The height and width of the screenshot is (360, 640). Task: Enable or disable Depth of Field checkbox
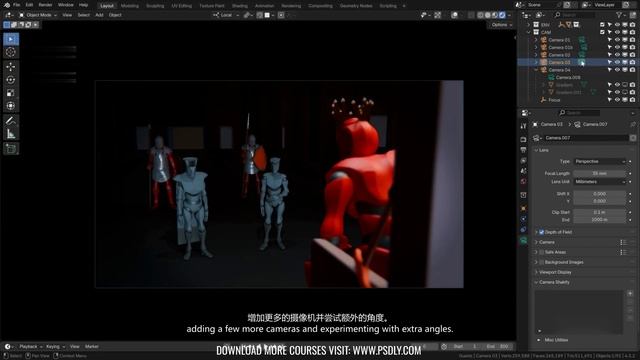[x=542, y=232]
